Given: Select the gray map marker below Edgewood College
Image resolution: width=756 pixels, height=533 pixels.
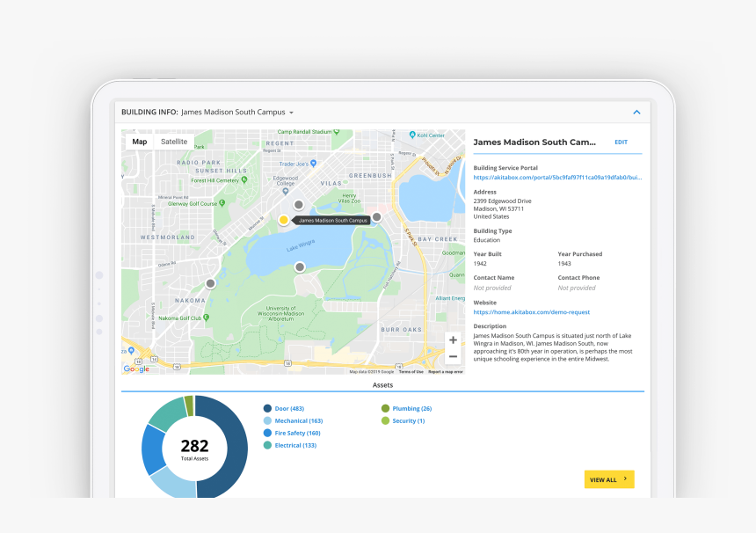Looking at the screenshot, I should tap(299, 205).
